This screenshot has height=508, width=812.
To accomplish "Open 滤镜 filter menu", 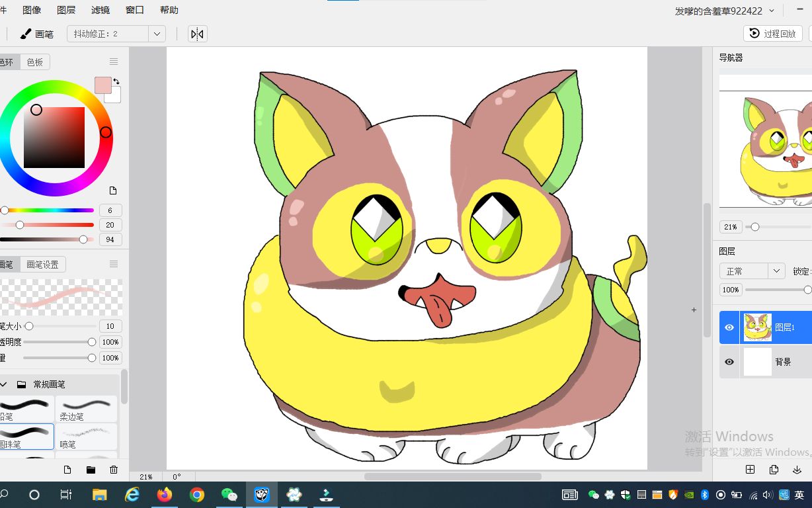I will click(x=101, y=10).
